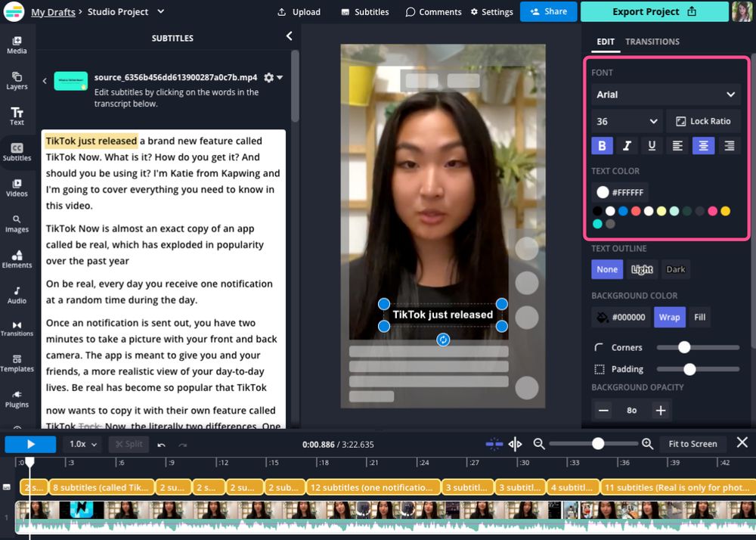Open the Arial font dropdown
This screenshot has width=756, height=540.
(666, 95)
